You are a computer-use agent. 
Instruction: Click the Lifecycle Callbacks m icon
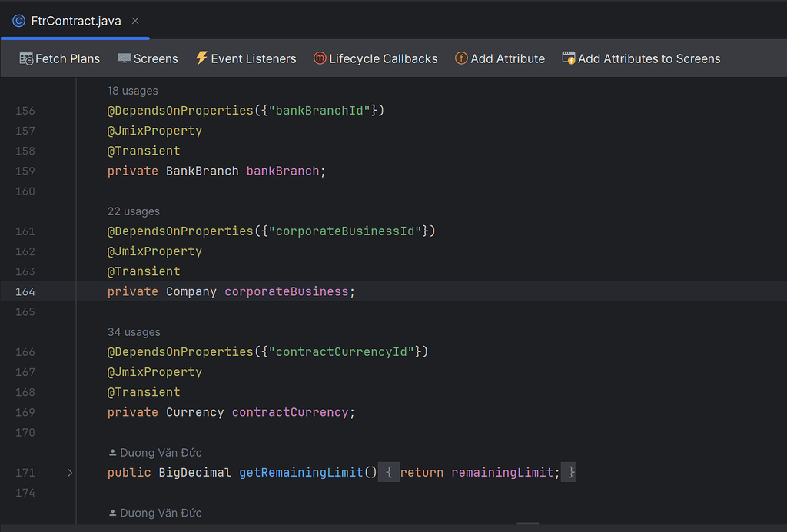[320, 58]
